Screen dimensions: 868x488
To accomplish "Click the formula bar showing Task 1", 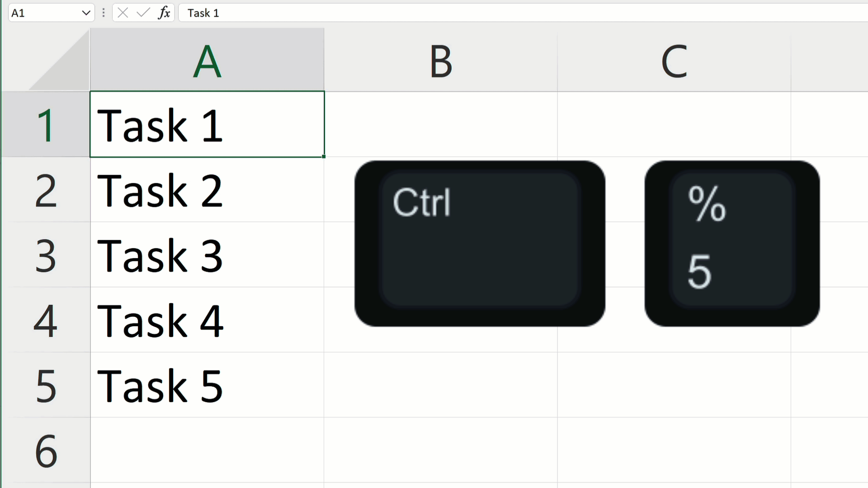I will pyautogui.click(x=497, y=13).
